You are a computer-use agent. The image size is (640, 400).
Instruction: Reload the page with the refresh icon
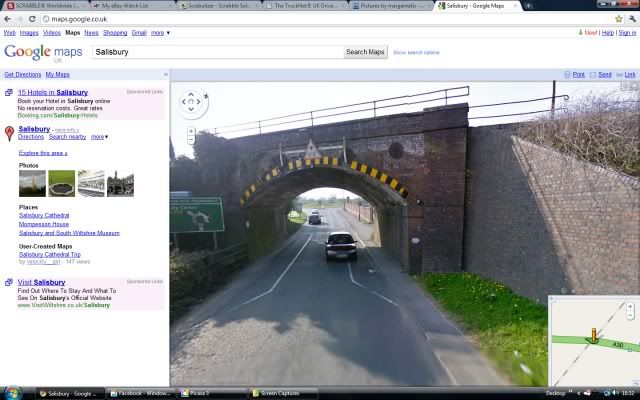point(32,19)
